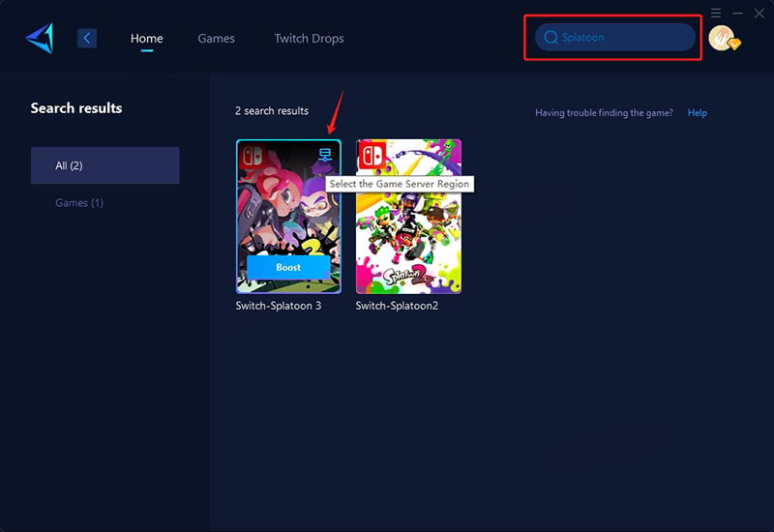Open the user profile avatar
The width and height of the screenshot is (774, 532).
[x=724, y=39]
